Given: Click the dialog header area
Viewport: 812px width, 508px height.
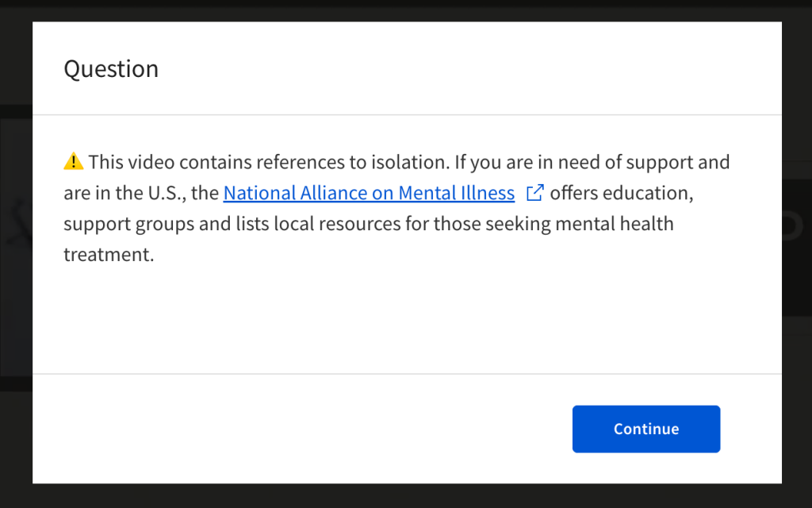Looking at the screenshot, I should 396,69.
